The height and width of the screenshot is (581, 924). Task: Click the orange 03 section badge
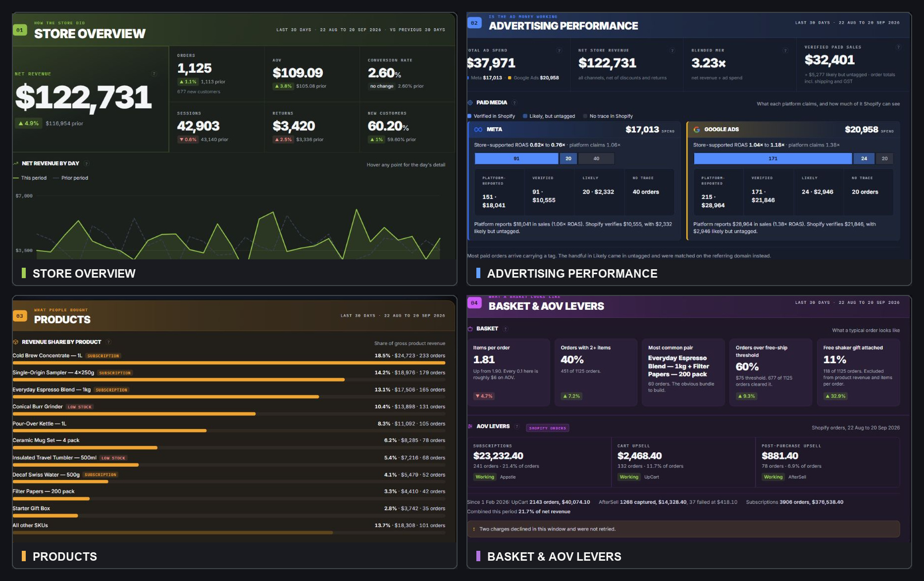tap(20, 316)
